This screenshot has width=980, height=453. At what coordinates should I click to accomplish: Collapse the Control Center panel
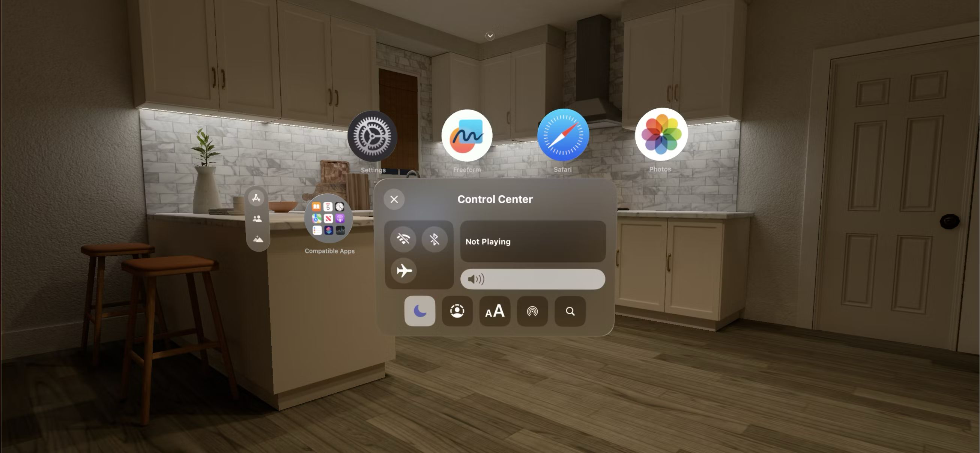tap(394, 199)
